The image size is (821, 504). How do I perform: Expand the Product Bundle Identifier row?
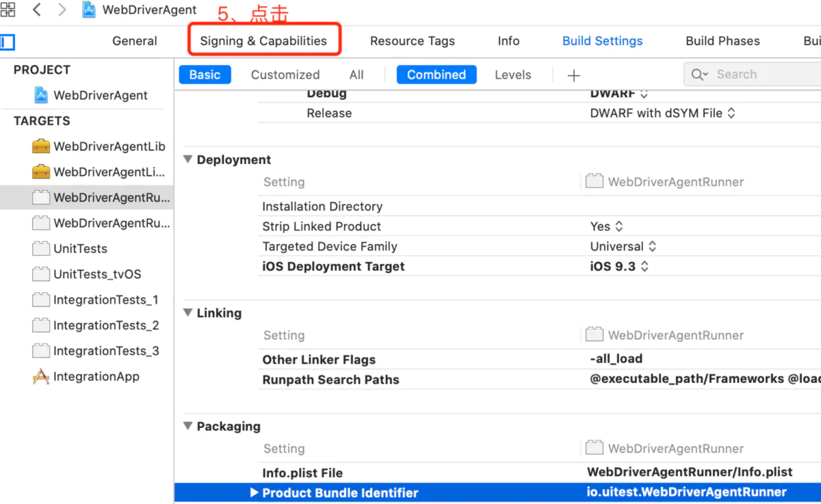(x=255, y=492)
